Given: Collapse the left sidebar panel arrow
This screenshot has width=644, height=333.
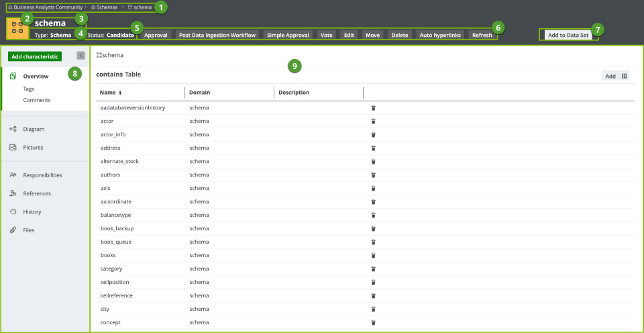Looking at the screenshot, I should [x=80, y=56].
